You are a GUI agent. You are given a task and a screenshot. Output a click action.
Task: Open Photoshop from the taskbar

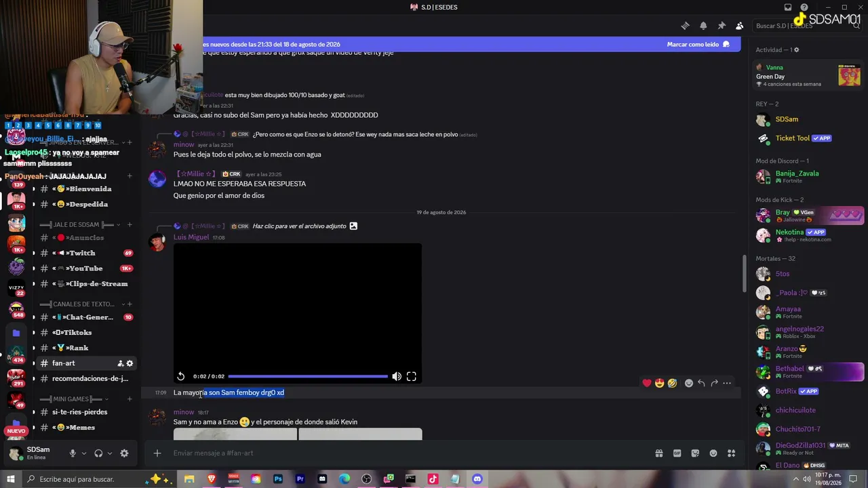278,479
